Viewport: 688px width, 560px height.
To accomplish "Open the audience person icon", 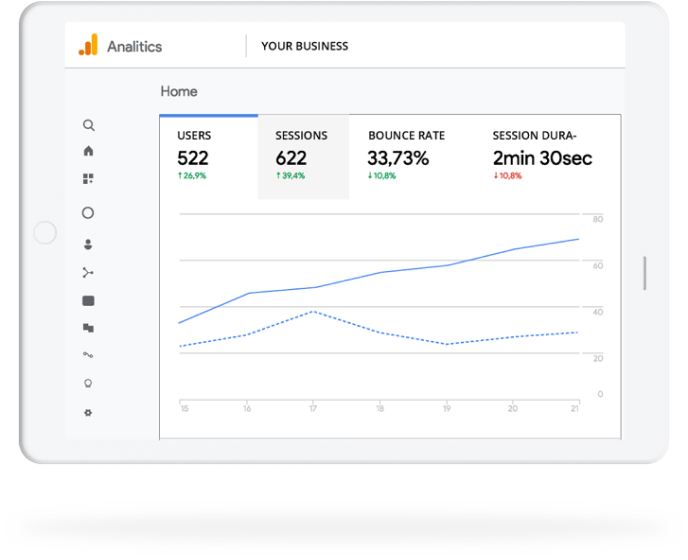I will coord(88,244).
